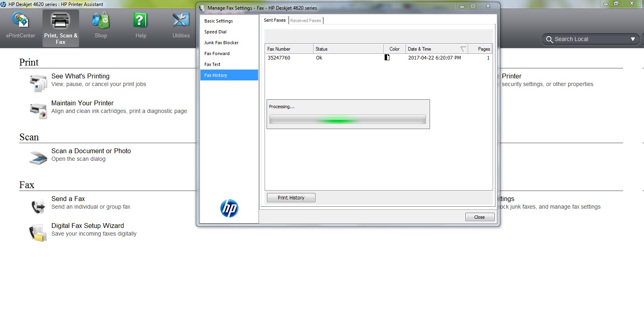Open Fax Forward settings
This screenshot has height=316, width=644.
pos(229,53)
